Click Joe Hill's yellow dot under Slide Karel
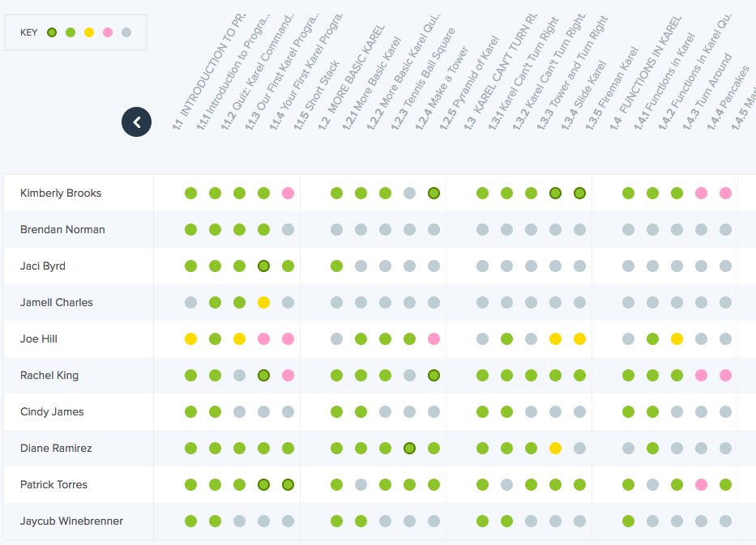 [x=555, y=338]
